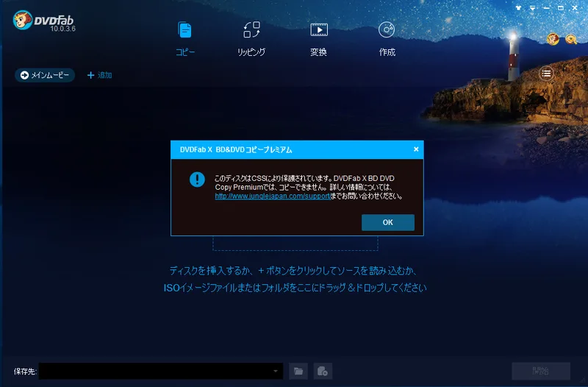
Task: Click the 'ディスクを挿入するか' instruction text line
Action: [x=293, y=271]
